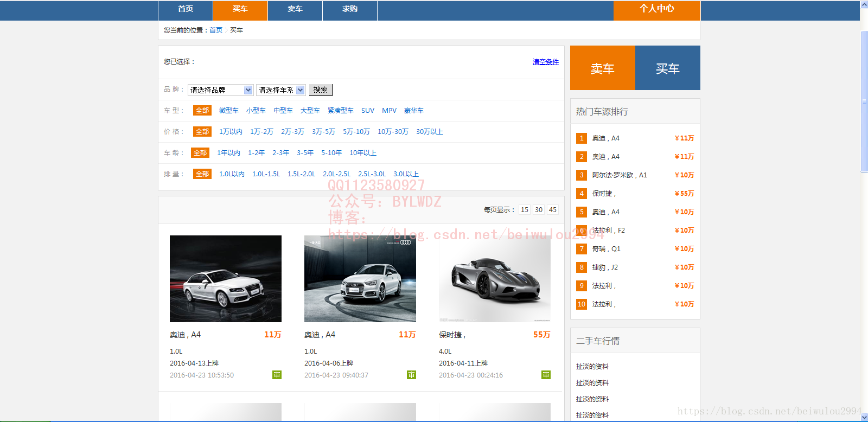Filter car type by 大型车

[310, 111]
